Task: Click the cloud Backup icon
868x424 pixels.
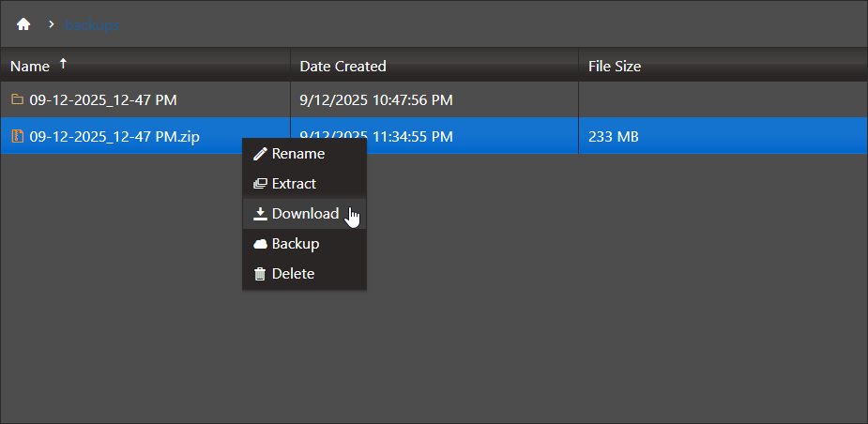Action: [x=260, y=244]
